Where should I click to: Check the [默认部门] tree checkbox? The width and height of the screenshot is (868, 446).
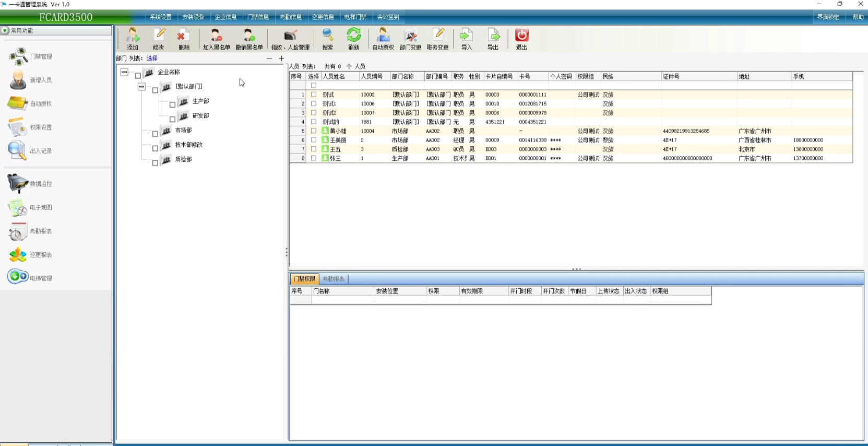pos(155,90)
